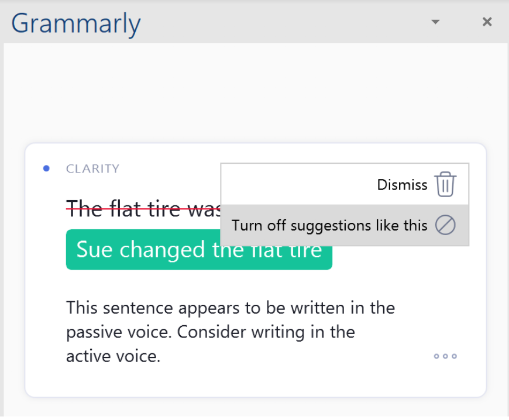Viewport: 509px width, 420px height.
Task: Click the Grammarly pane title
Action: 76,23
